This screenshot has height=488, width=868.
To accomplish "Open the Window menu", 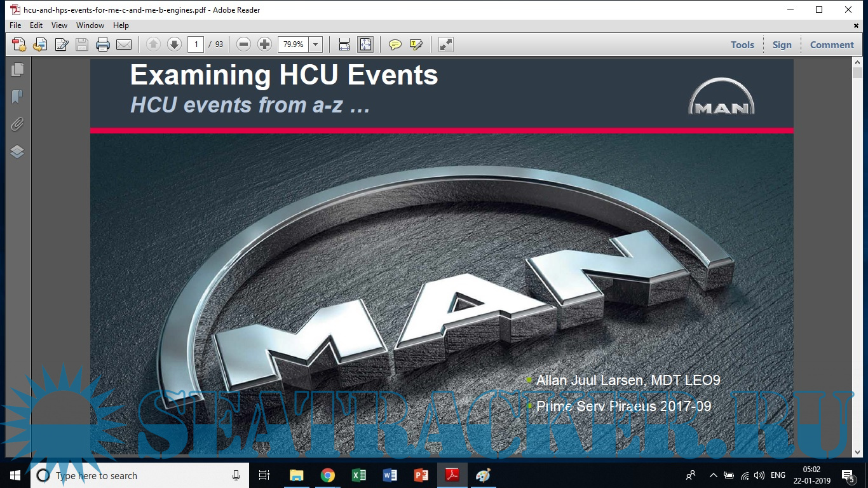I will [90, 25].
